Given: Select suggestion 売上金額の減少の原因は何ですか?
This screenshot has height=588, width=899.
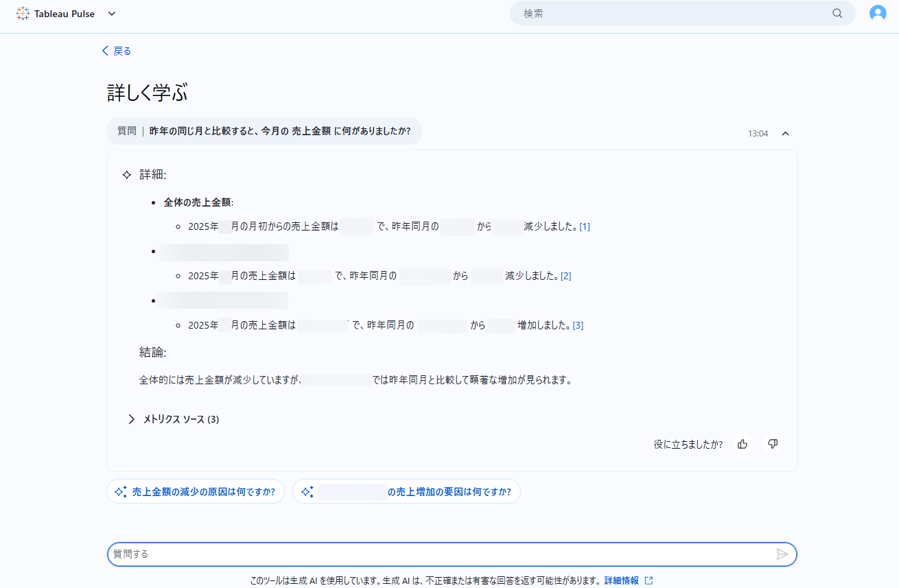Looking at the screenshot, I should 196,491.
